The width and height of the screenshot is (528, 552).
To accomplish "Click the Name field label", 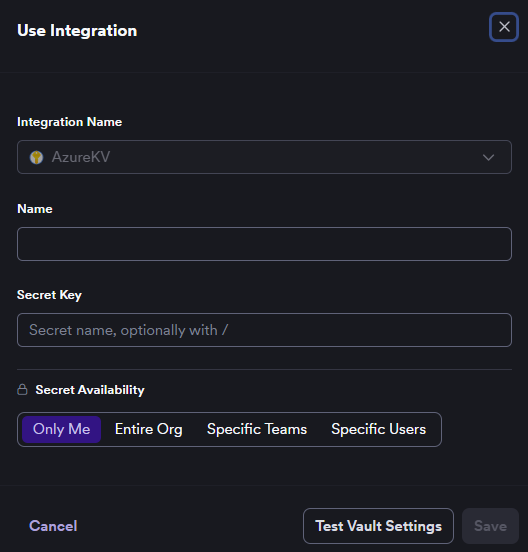I will (35, 209).
